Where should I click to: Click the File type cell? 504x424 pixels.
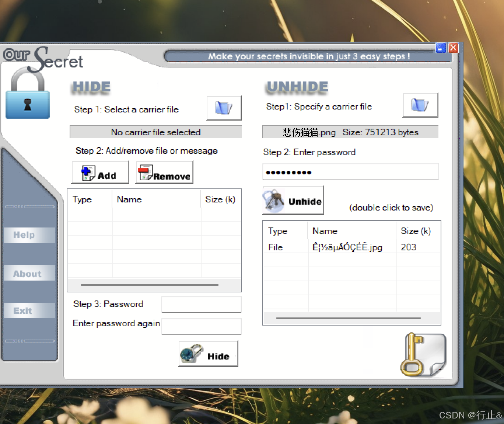[276, 247]
